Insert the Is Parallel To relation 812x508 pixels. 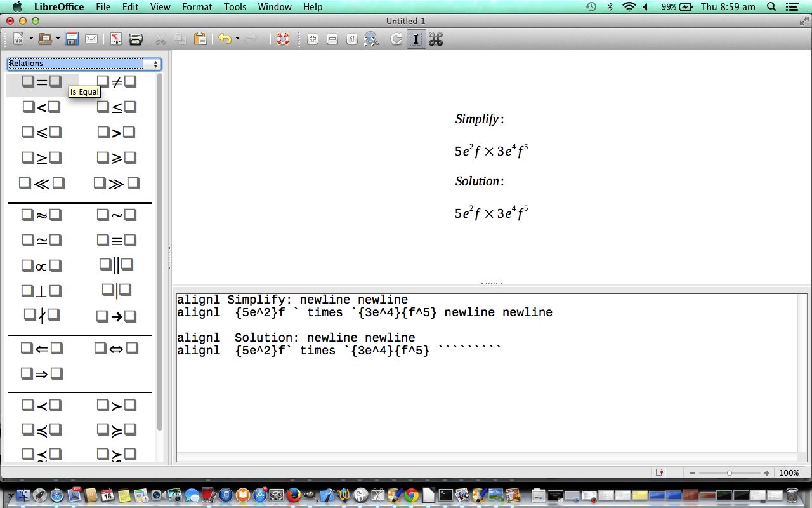coord(117,265)
